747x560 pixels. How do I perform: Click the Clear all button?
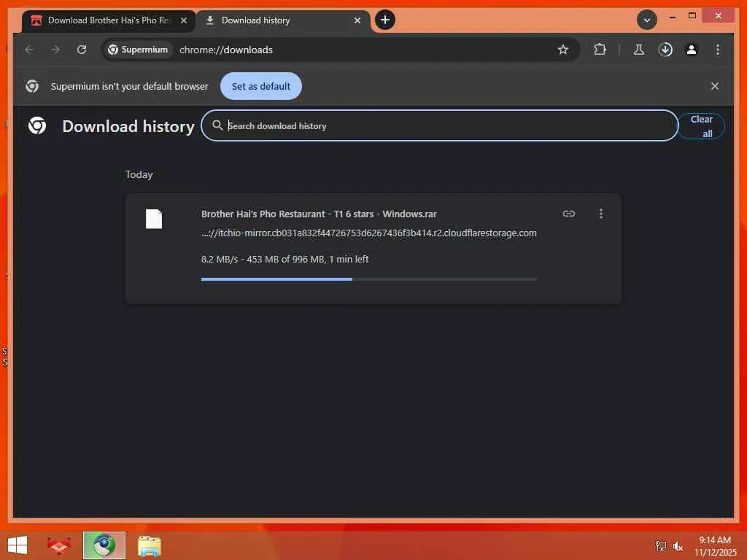[701, 126]
